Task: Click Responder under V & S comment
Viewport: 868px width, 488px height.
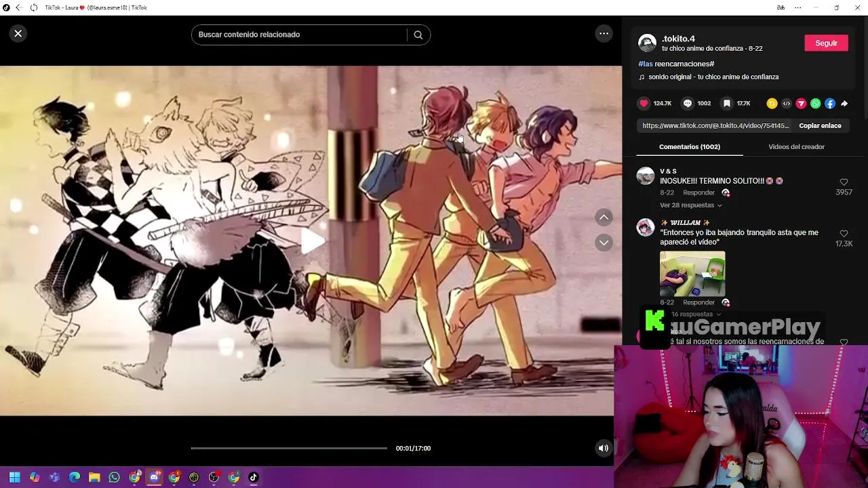Action: click(698, 192)
